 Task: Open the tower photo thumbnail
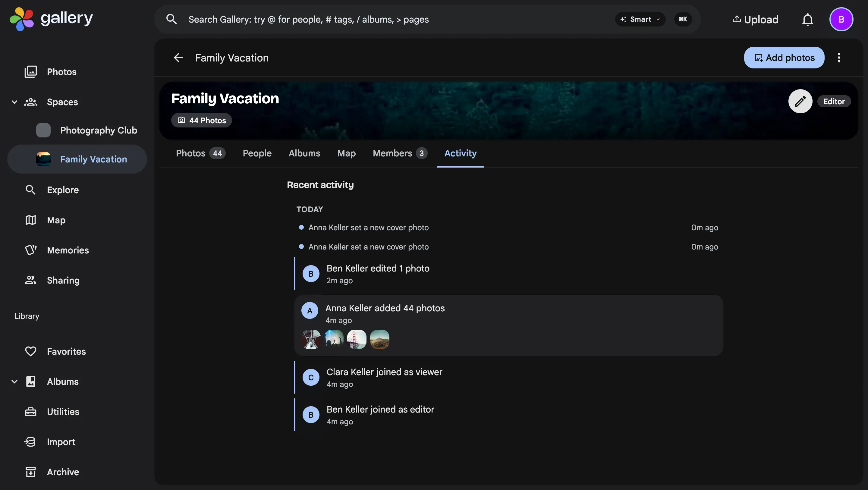311,339
